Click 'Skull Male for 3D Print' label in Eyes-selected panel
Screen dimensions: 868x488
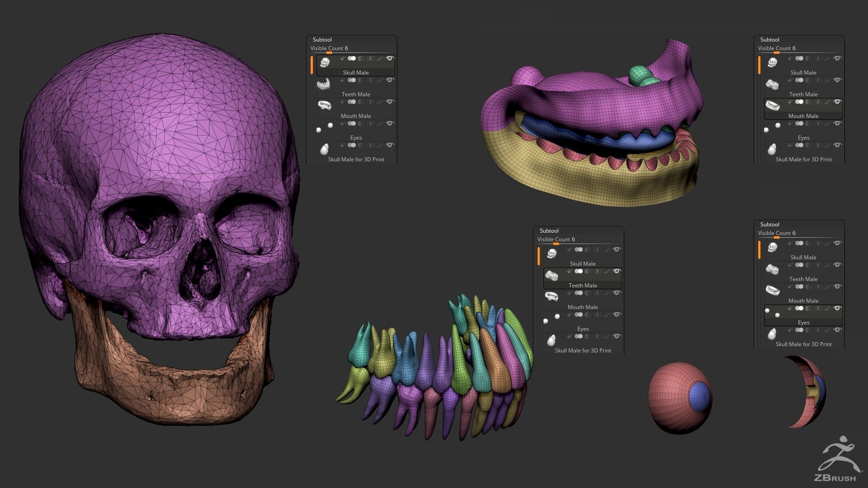click(804, 344)
